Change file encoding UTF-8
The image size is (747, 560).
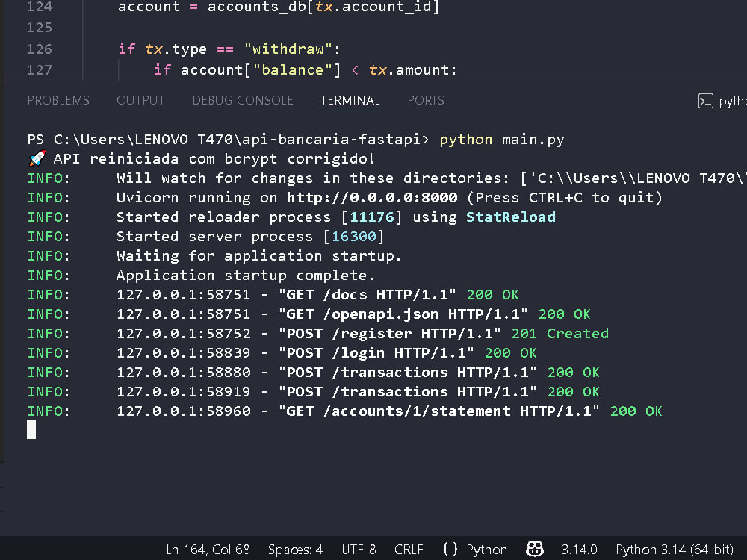click(x=359, y=550)
